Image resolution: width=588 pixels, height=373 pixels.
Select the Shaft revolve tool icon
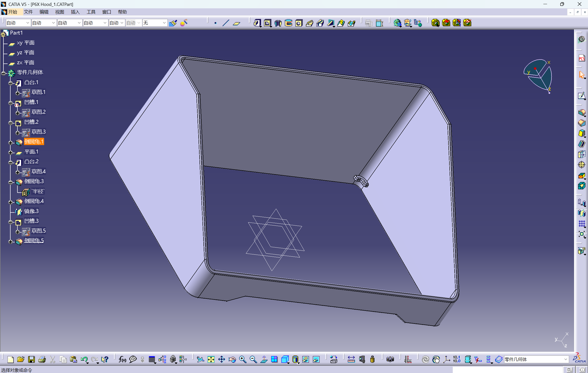tap(278, 23)
